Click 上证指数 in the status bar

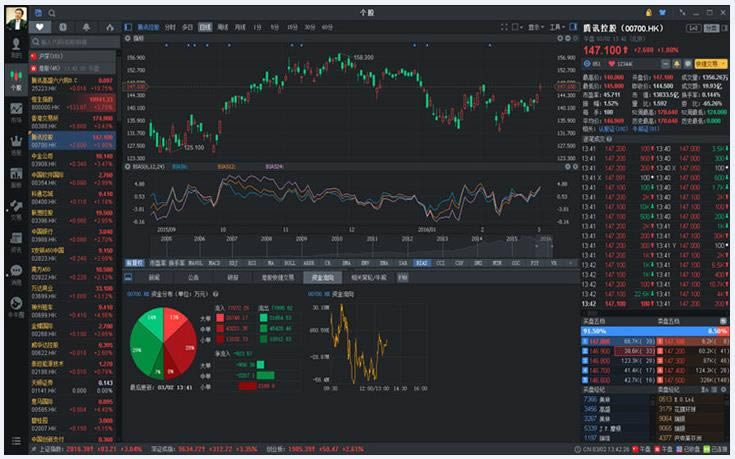coord(51,449)
